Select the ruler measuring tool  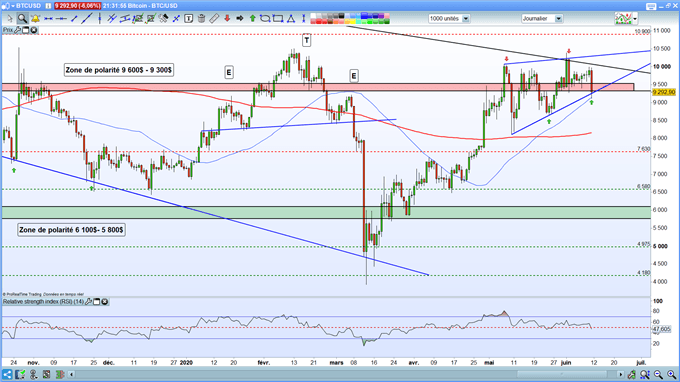(x=214, y=19)
